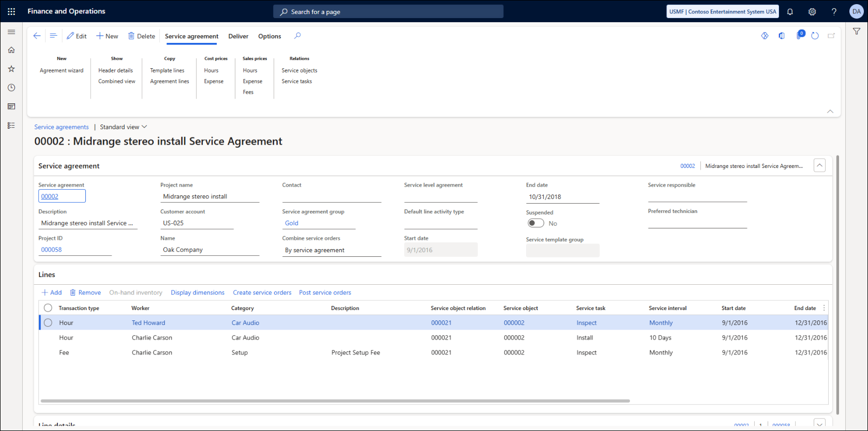The image size is (868, 431).
Task: Click the Home icon in sidebar
Action: [x=11, y=50]
